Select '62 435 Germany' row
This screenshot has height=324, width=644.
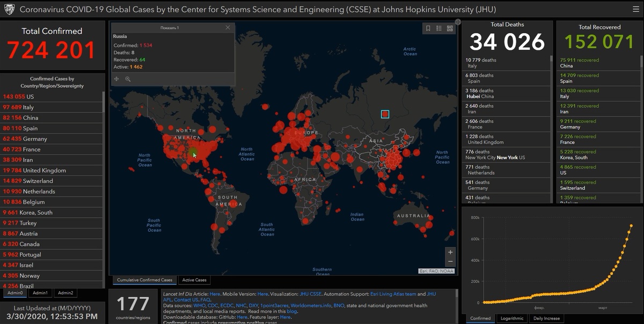tap(52, 139)
